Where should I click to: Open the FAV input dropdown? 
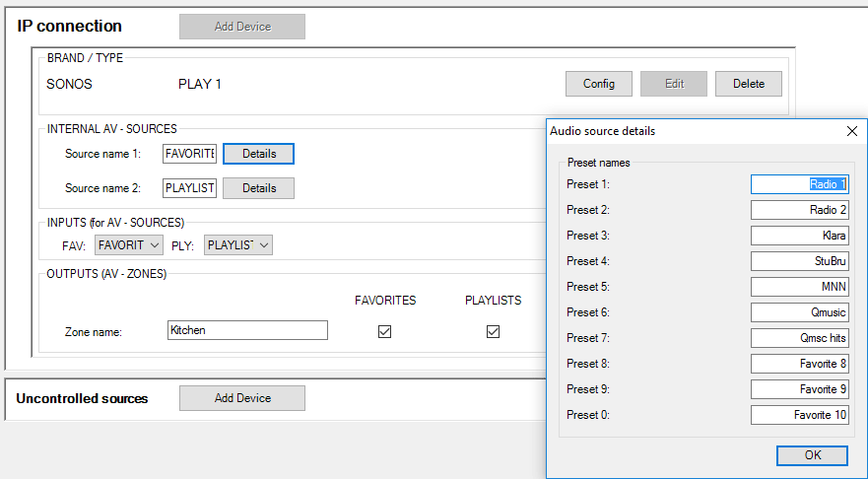click(x=129, y=245)
